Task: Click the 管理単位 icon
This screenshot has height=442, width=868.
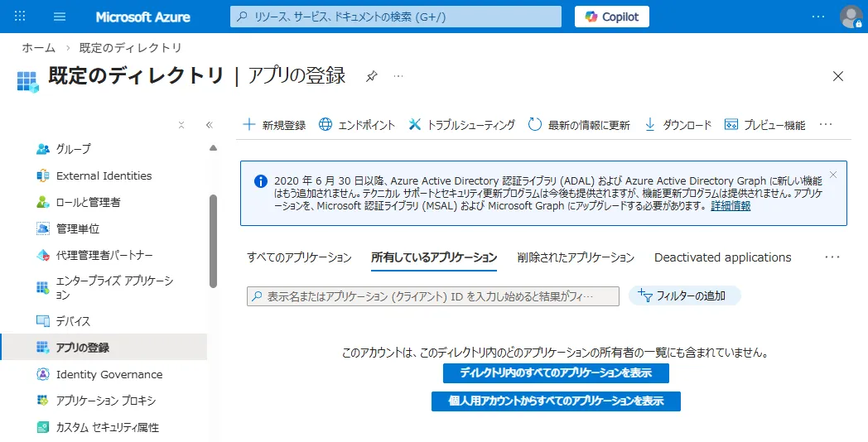Action: click(x=43, y=229)
